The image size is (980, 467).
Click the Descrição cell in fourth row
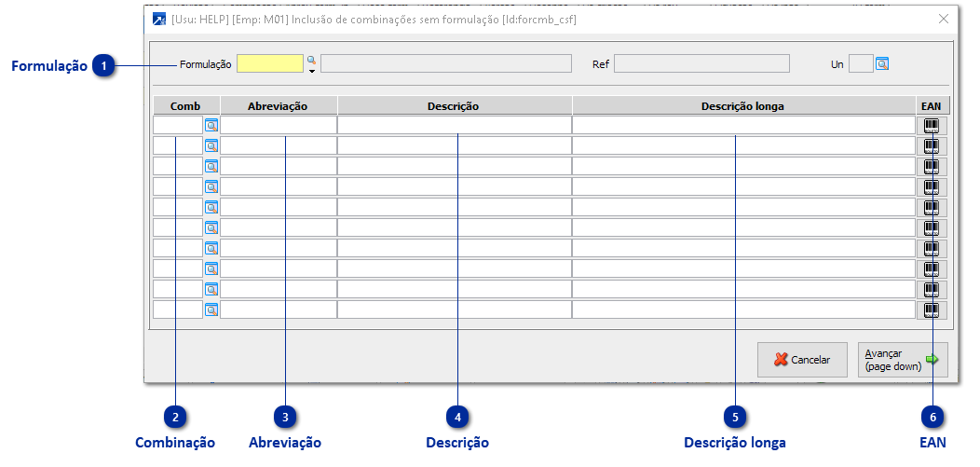point(455,187)
